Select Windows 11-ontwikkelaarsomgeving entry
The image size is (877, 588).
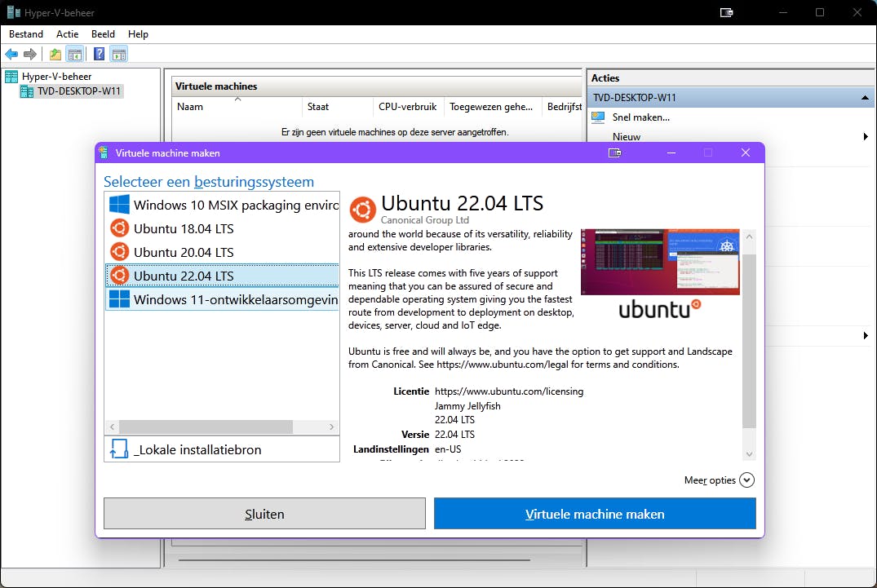(223, 299)
